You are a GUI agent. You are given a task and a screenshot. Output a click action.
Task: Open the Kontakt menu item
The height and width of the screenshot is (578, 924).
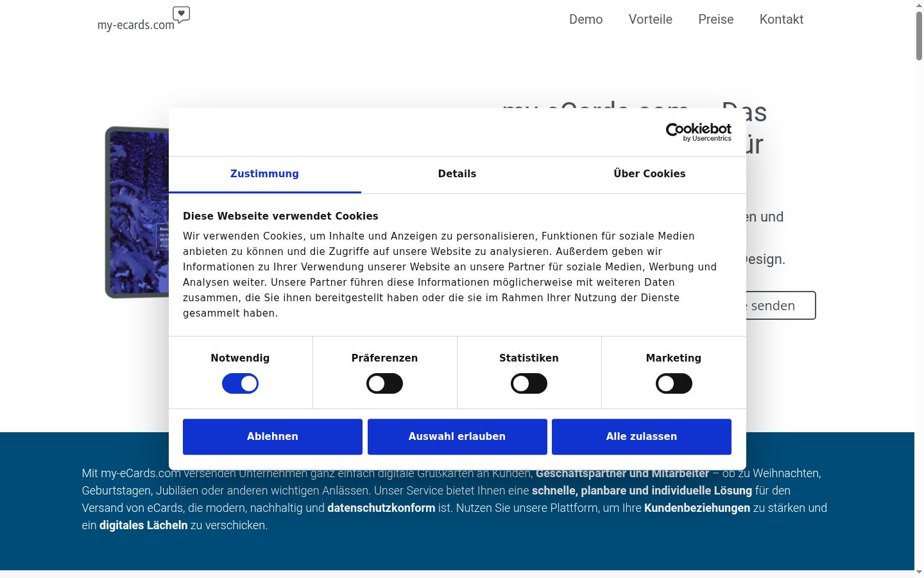[782, 19]
